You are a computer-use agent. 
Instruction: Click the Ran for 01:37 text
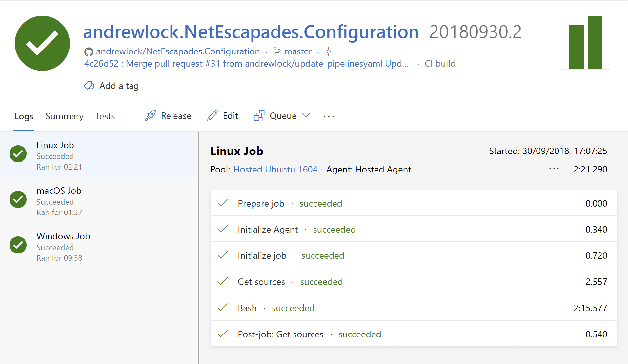tap(59, 212)
